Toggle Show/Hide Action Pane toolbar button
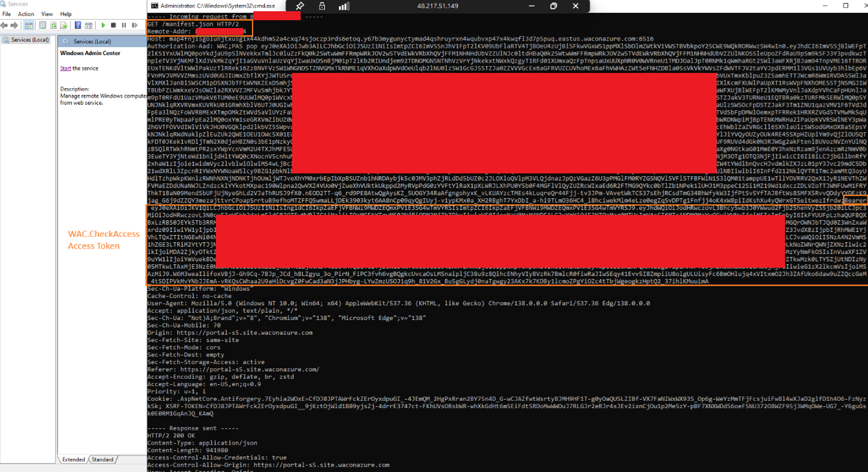Image resolution: width=868 pixels, height=472 pixels. pyautogui.click(x=89, y=25)
